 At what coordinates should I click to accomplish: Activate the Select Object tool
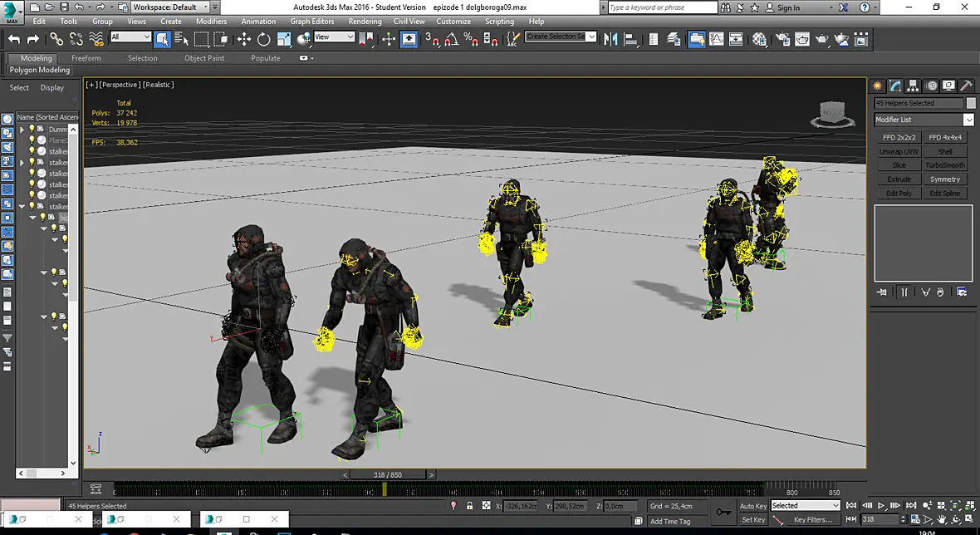coord(162,39)
